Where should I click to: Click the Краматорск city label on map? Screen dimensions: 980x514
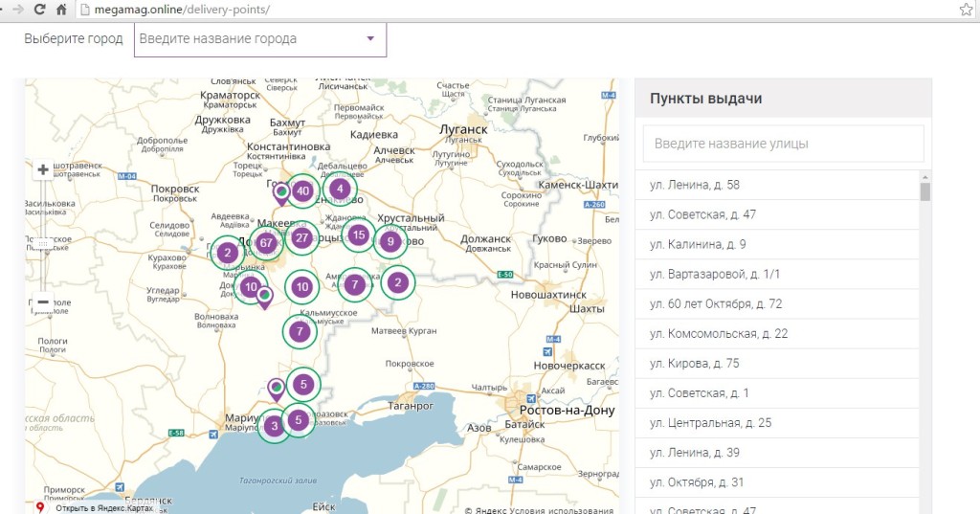(x=230, y=95)
